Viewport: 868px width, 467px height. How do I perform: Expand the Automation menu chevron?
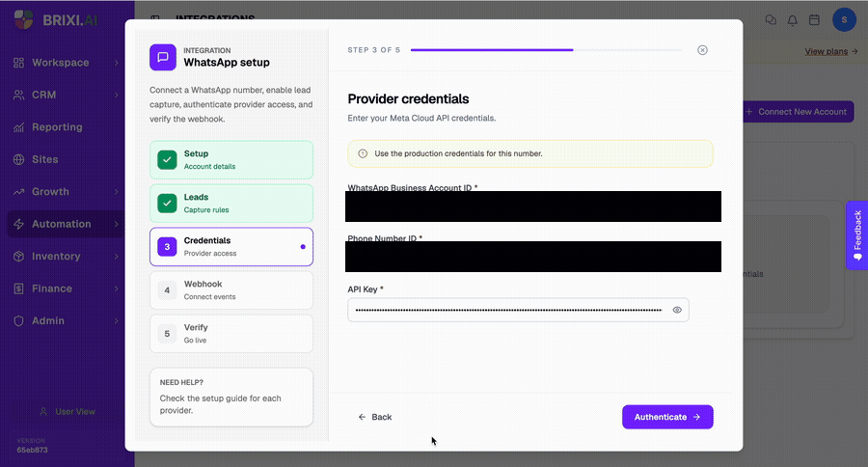[x=117, y=224]
